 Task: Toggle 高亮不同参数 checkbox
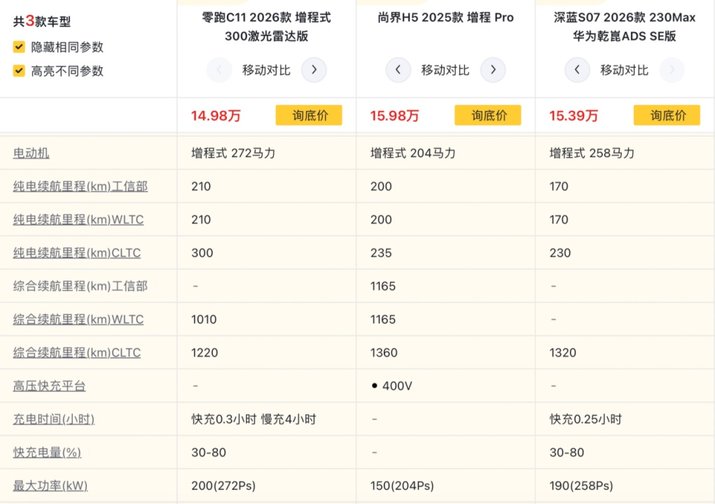[20, 71]
